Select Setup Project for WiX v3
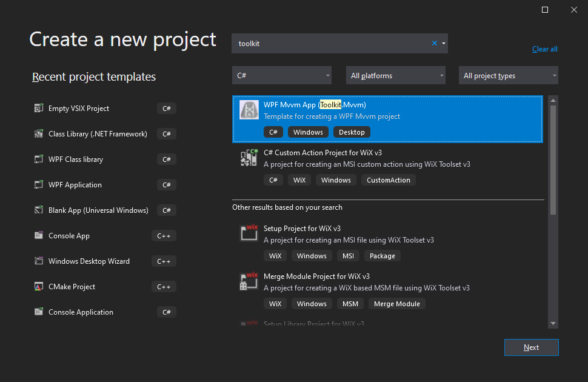Image resolution: width=588 pixels, height=382 pixels. [x=387, y=243]
